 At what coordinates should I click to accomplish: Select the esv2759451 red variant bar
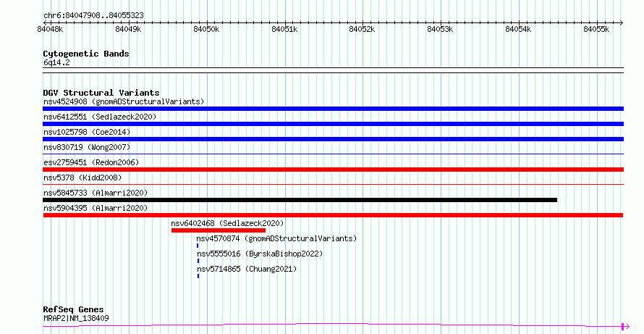pos(333,170)
